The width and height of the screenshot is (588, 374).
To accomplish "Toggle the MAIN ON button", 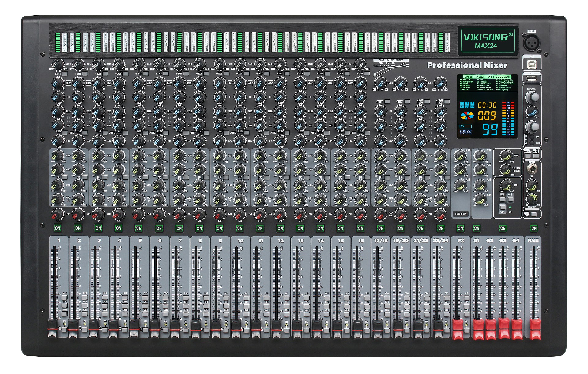I will click(x=534, y=228).
